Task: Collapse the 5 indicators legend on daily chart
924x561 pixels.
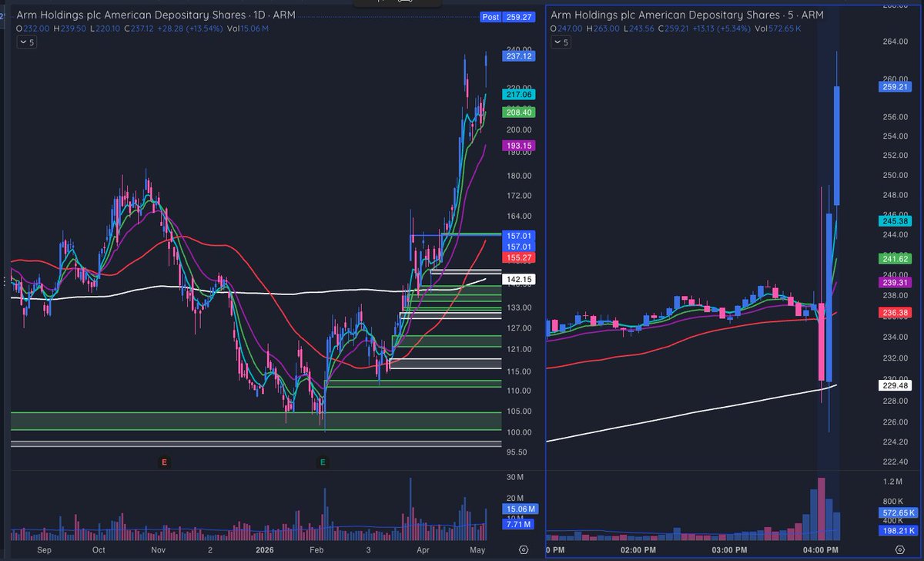Action: [26, 42]
